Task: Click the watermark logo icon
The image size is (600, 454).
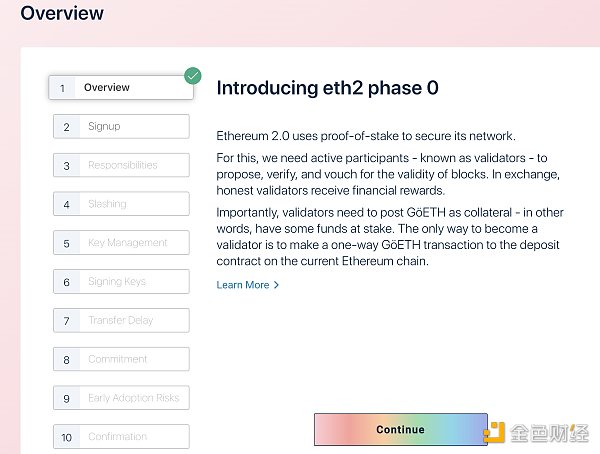Action: tap(496, 434)
